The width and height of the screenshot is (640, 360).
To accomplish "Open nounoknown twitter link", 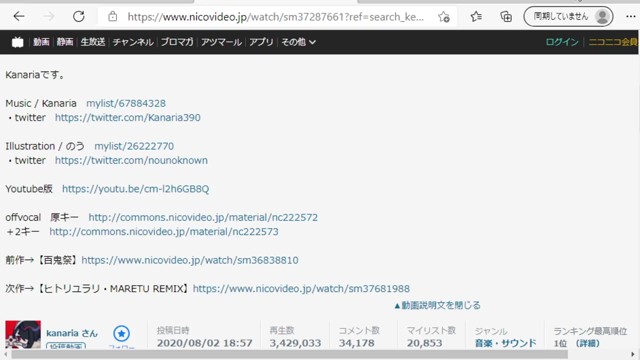I will pyautogui.click(x=131, y=160).
